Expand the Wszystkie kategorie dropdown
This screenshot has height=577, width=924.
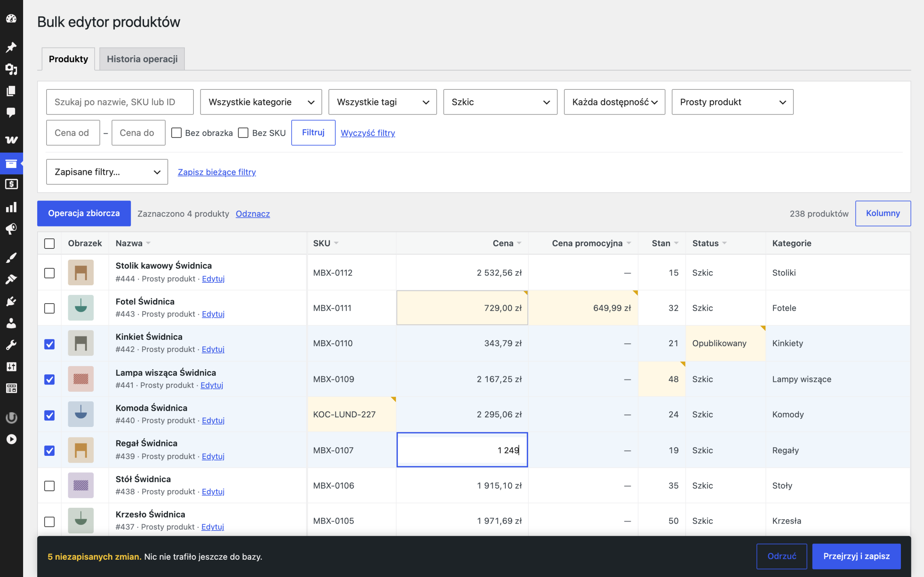261,102
